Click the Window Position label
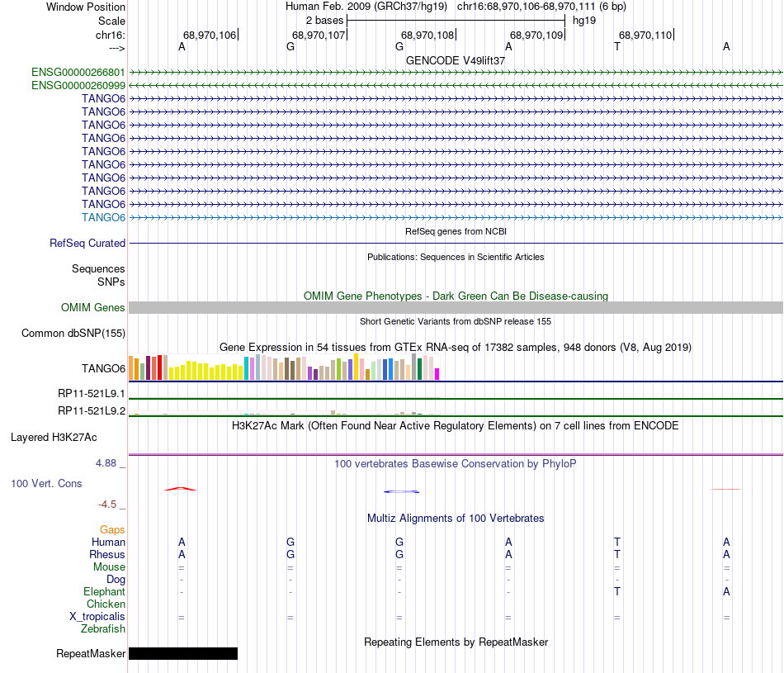The image size is (784, 673). click(x=86, y=7)
